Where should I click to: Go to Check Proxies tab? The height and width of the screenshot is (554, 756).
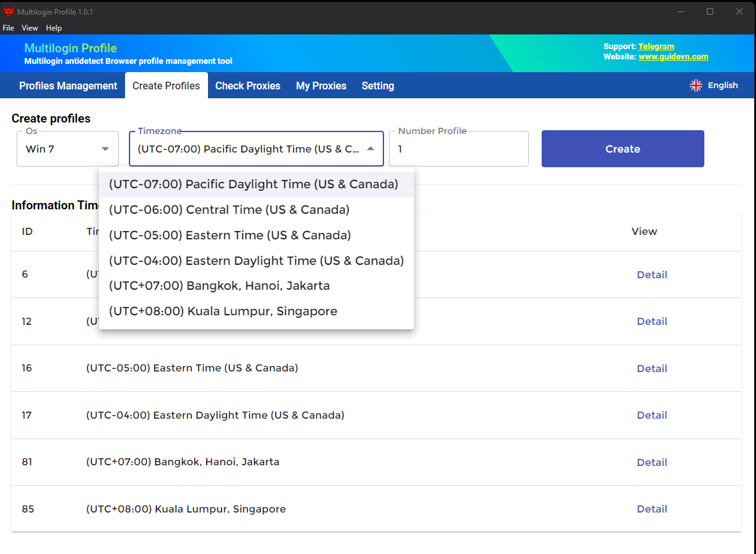click(248, 86)
